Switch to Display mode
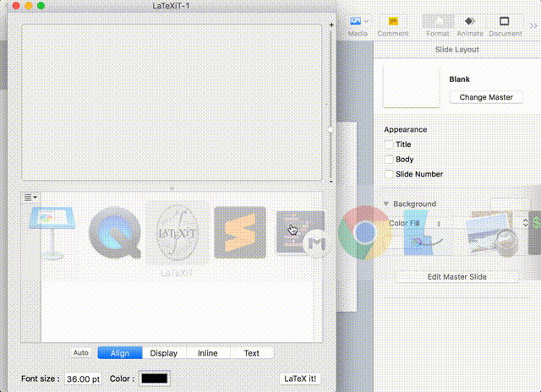 point(164,353)
